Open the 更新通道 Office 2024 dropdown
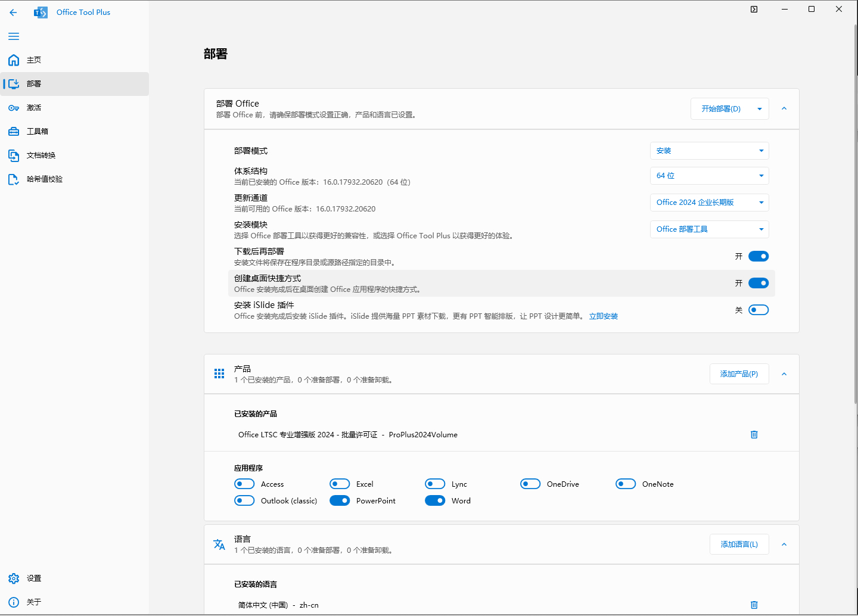Viewport: 858px width, 616px height. click(x=709, y=203)
